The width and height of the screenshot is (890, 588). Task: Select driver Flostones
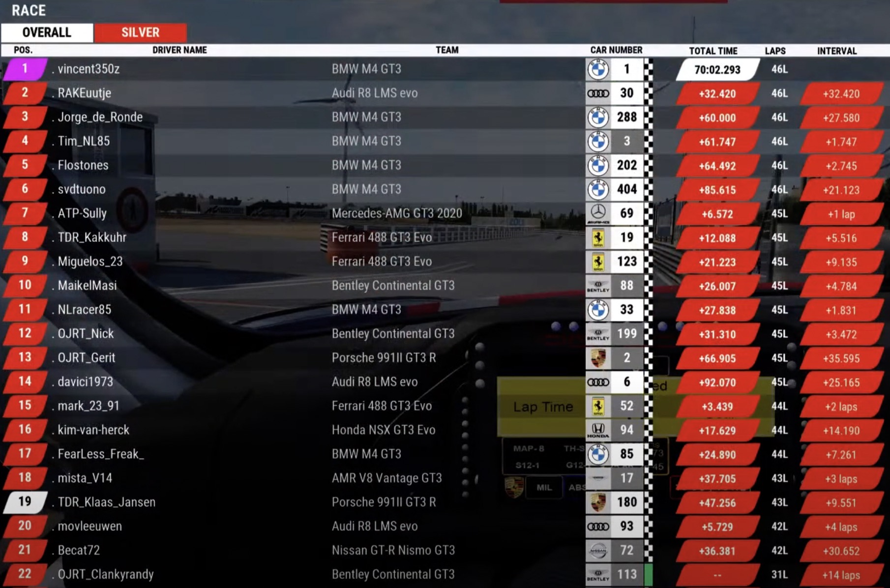coord(83,166)
